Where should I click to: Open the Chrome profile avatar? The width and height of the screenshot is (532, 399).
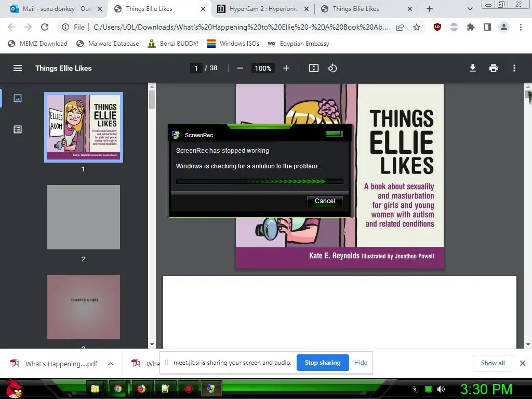(x=504, y=27)
